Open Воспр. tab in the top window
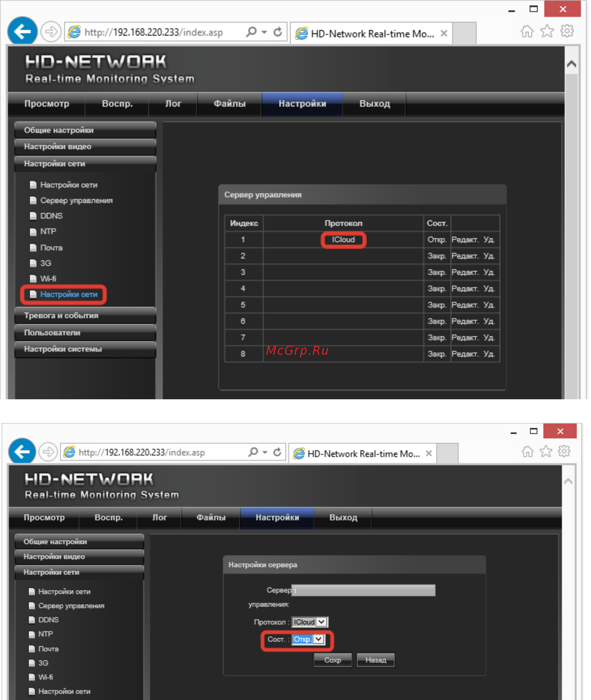591x700 pixels. point(117,104)
